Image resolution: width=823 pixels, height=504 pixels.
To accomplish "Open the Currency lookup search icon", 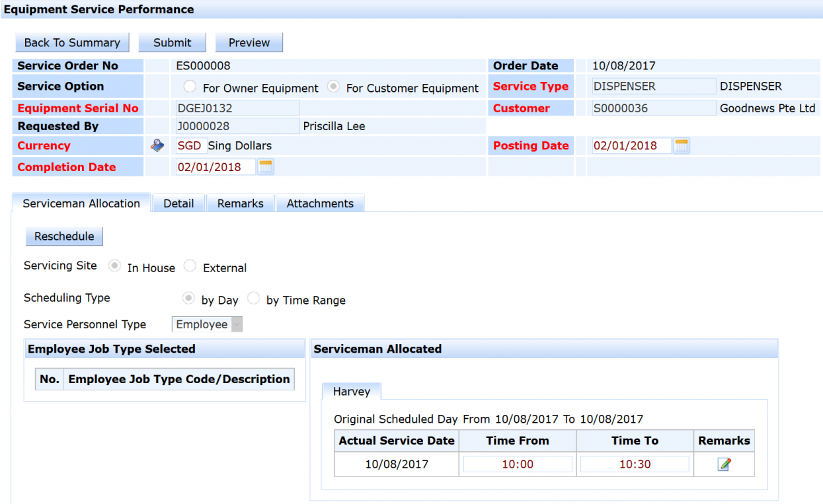I will point(157,146).
